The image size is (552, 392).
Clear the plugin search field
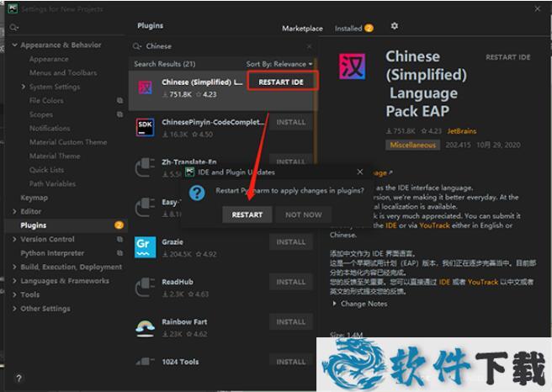(308, 46)
